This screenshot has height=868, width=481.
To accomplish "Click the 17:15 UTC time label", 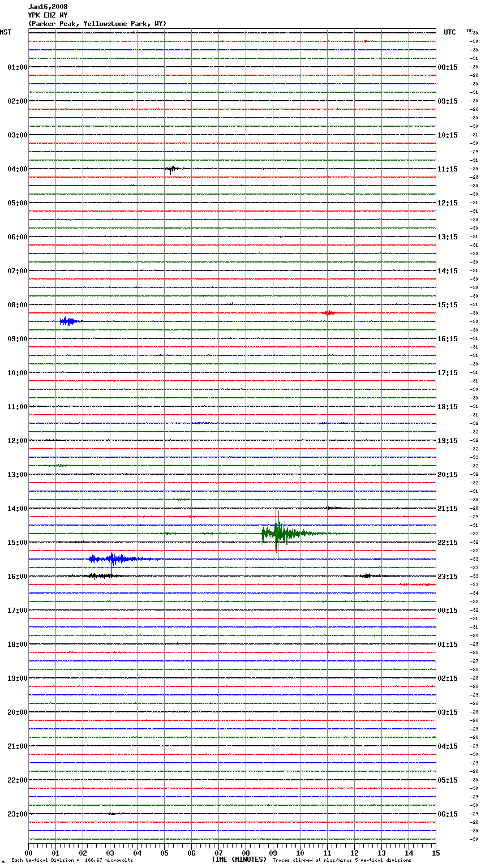I will pos(448,373).
